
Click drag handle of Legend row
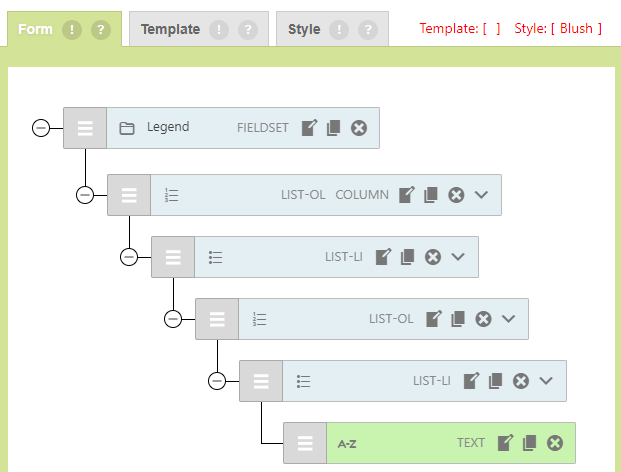[85, 128]
